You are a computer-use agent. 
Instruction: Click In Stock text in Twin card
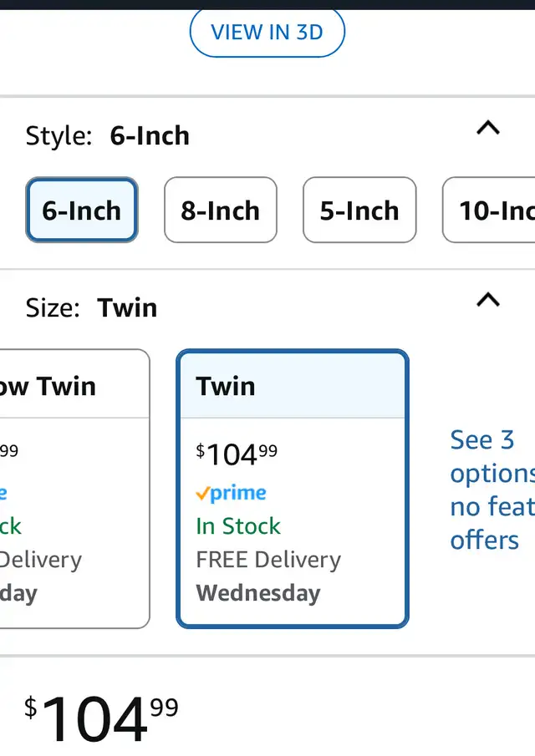[238, 526]
